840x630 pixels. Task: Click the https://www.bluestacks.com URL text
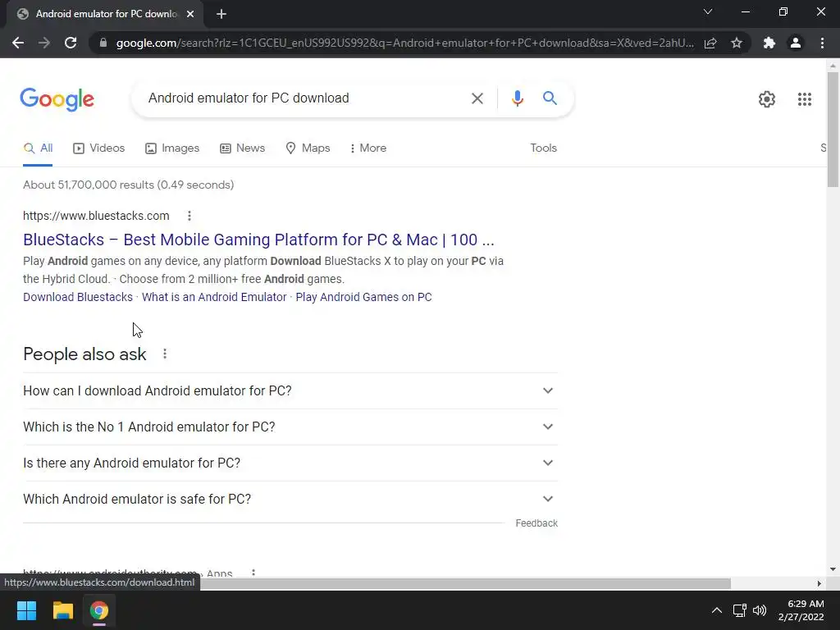click(96, 216)
